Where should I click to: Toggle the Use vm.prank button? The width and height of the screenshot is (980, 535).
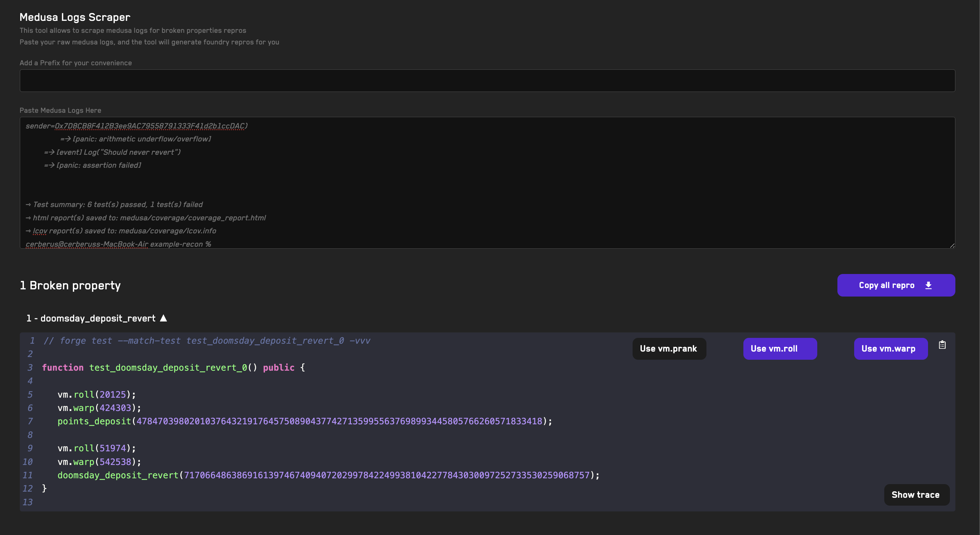(x=669, y=348)
